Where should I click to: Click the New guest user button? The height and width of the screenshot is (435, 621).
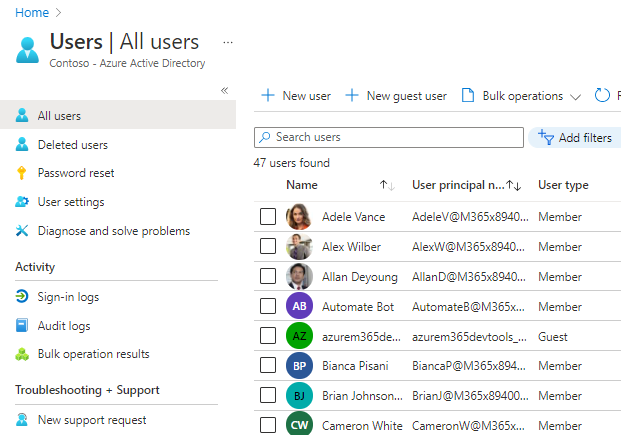[x=396, y=96]
